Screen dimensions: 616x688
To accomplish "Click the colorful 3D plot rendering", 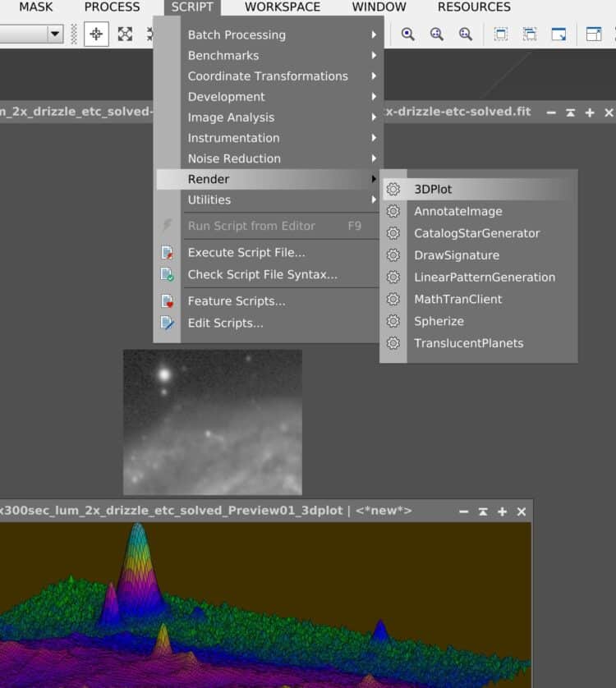I will 265,605.
